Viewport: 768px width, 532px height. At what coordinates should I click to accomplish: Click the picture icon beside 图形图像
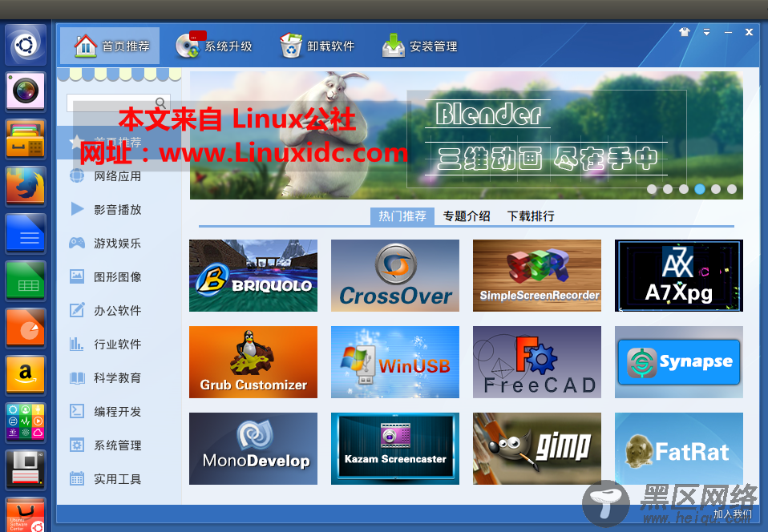[77, 276]
